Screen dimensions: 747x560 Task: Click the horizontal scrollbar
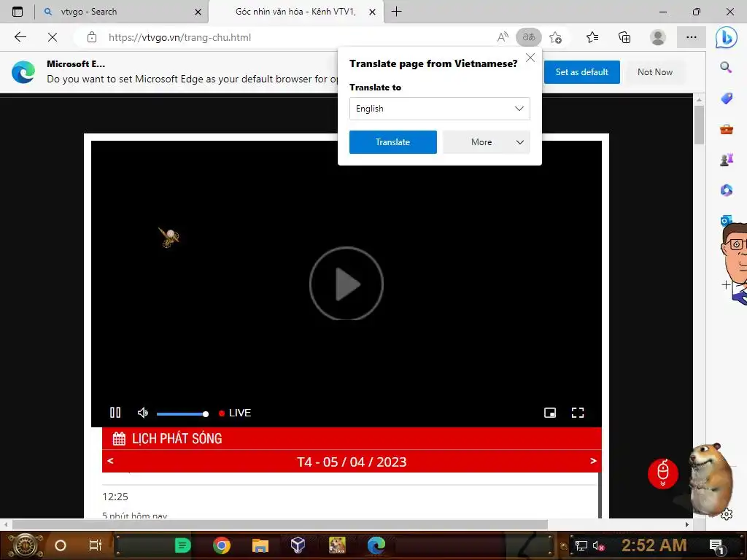(x=279, y=524)
